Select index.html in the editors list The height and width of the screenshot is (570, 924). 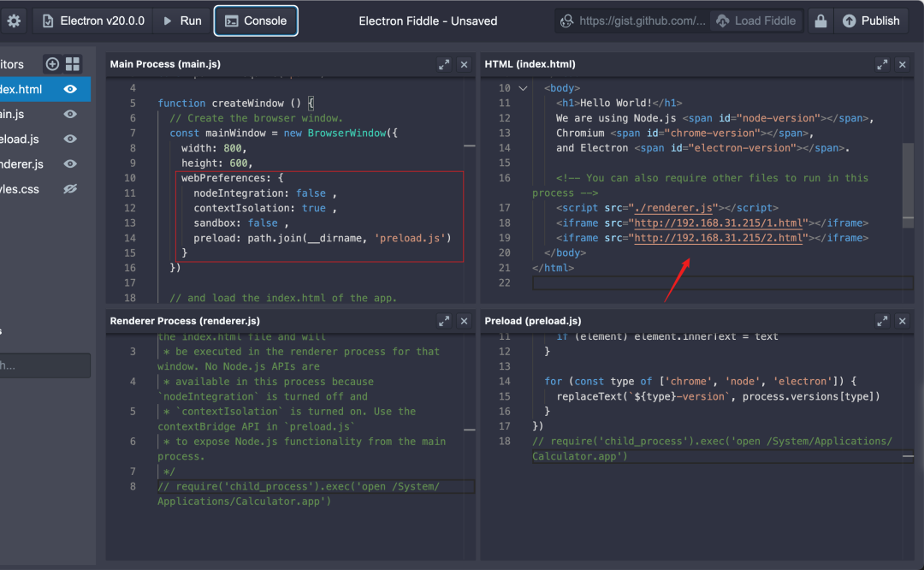tap(44, 89)
